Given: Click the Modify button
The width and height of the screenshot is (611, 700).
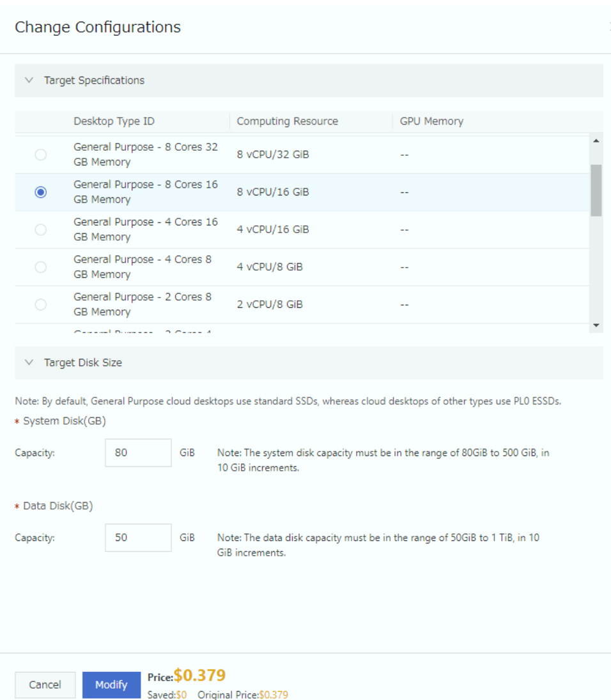Looking at the screenshot, I should [111, 685].
